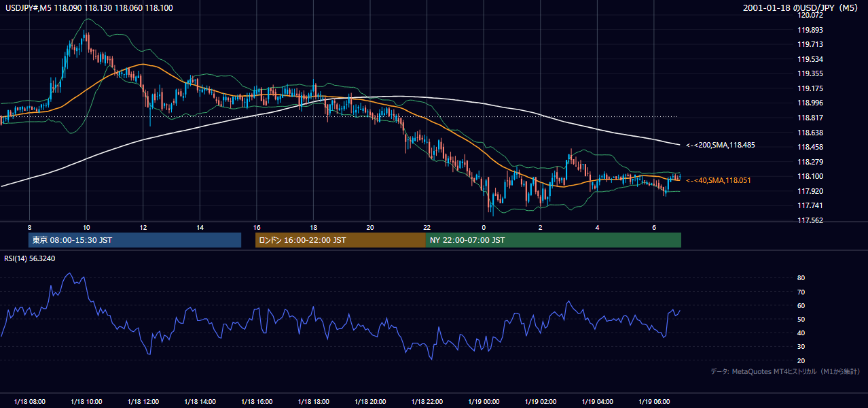This screenshot has height=408, width=868.
Task: Click the 1/19 04:00 date axis label
Action: (x=597, y=402)
